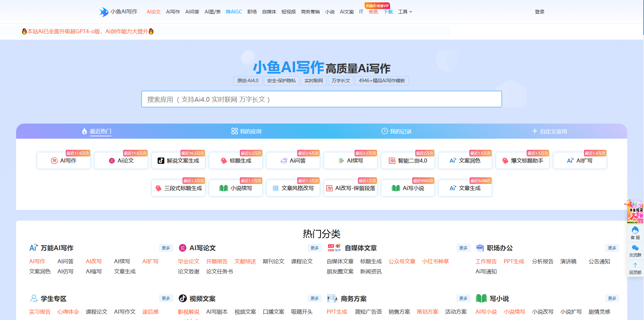Click the person icon beside 学生专区 heading
This screenshot has width=644, height=320.
34,298
